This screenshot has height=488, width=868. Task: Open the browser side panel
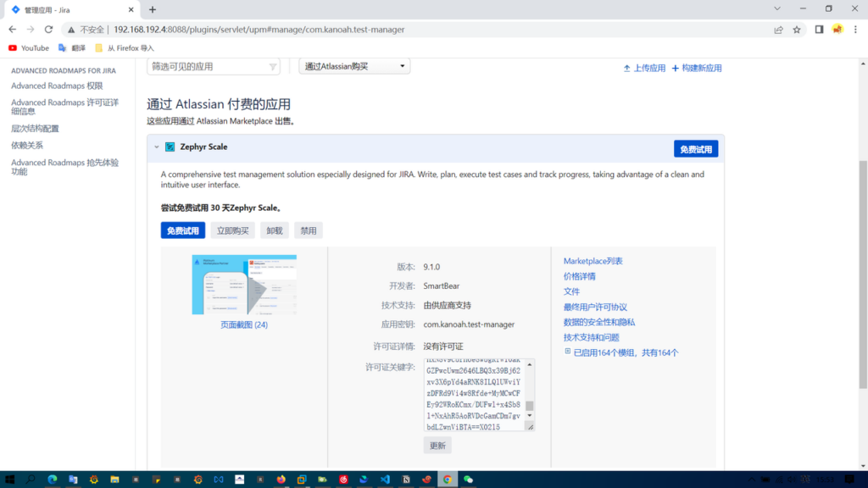click(x=819, y=29)
